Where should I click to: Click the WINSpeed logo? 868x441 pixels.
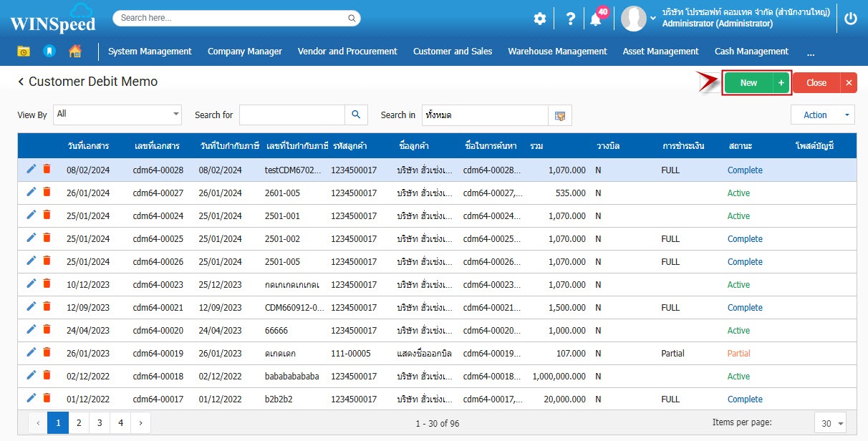pos(53,19)
